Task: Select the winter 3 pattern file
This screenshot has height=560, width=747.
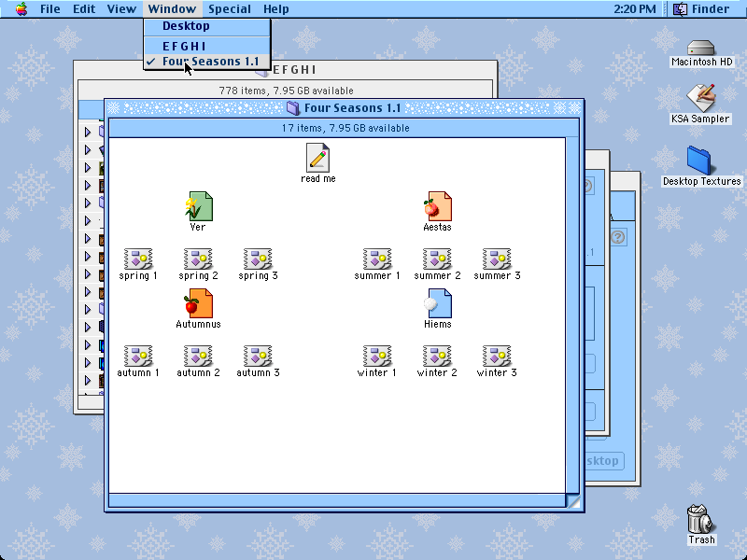Action: pos(497,361)
